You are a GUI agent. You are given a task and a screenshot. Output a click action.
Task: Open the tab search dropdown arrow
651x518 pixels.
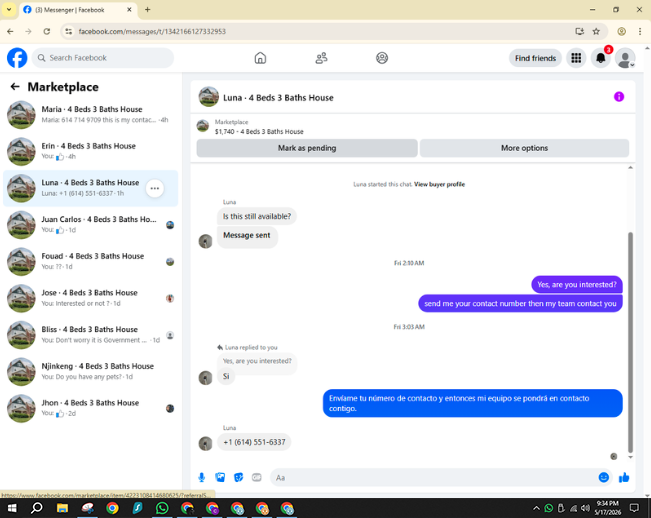[9, 9]
